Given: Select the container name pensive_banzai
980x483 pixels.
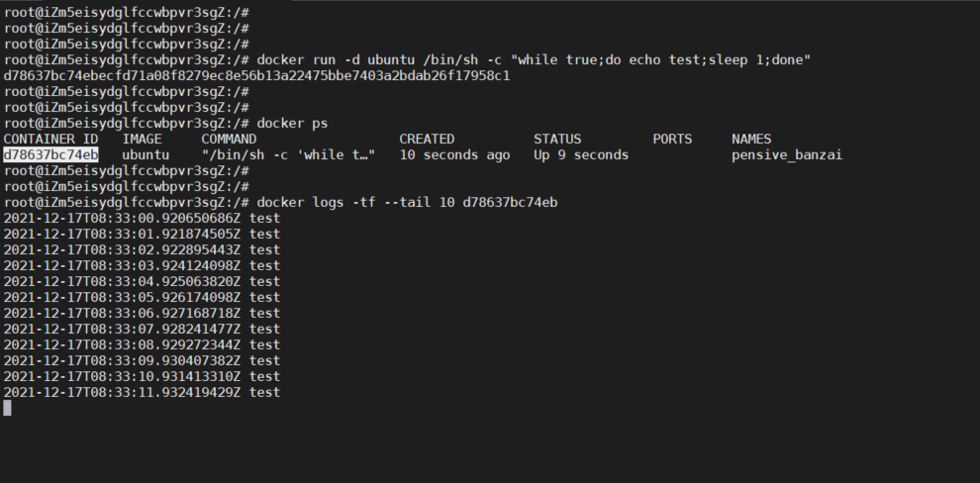Looking at the screenshot, I should [787, 154].
